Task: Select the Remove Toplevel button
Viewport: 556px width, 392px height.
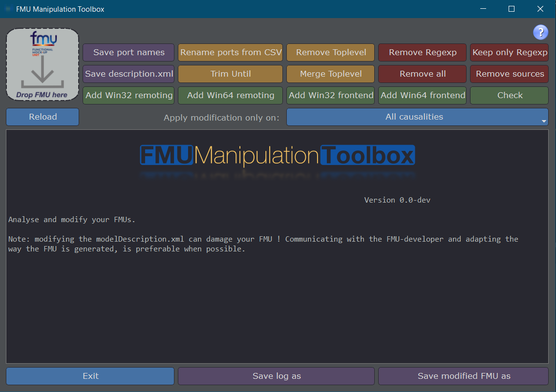Action: [330, 53]
